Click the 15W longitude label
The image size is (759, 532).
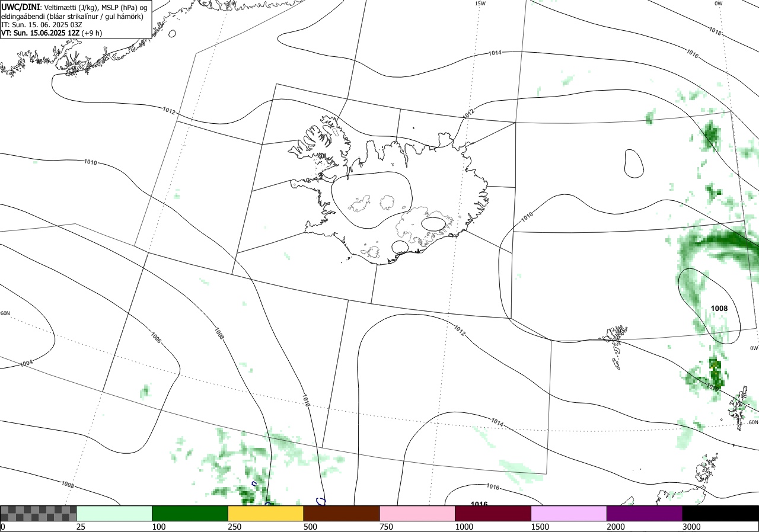[x=480, y=4]
